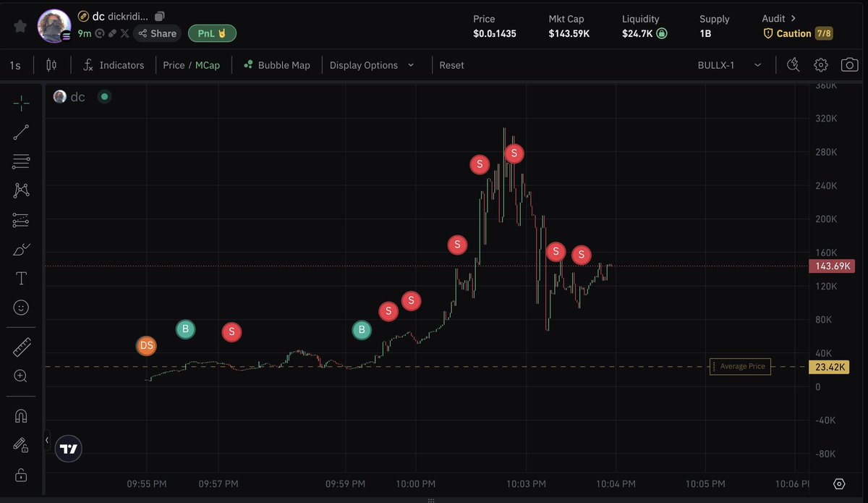Screen dimensions: 868x503
Task: Toggle stay in drawing mode
Action: [x=21, y=445]
